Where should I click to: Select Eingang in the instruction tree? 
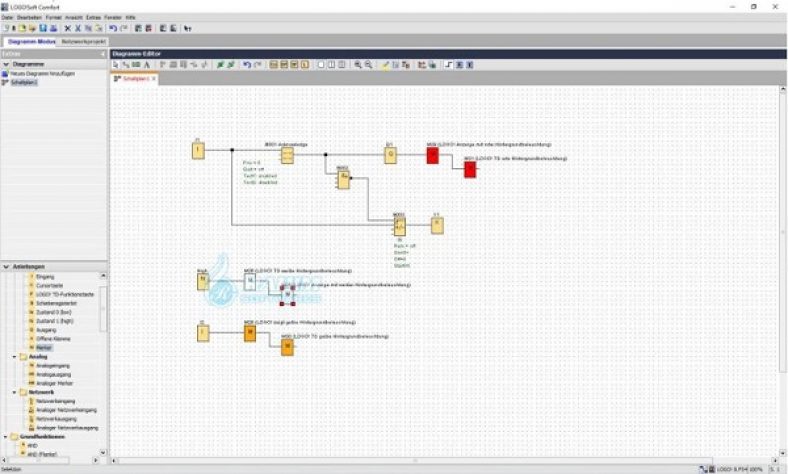click(x=45, y=277)
